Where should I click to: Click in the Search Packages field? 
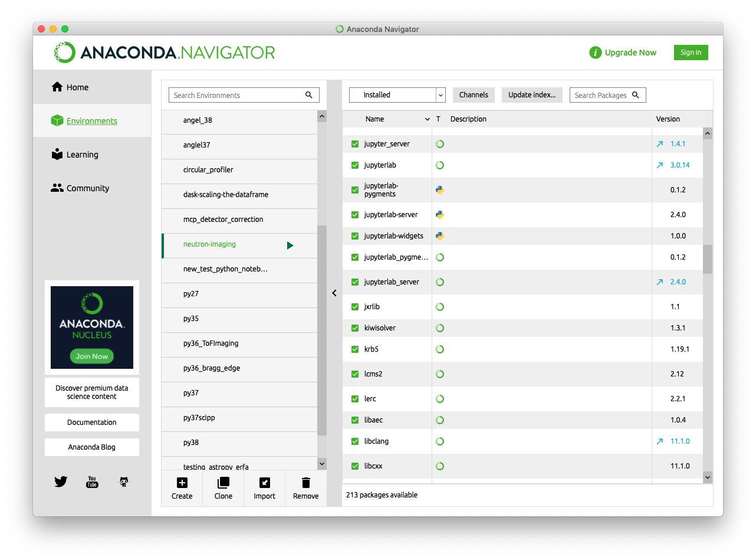click(x=603, y=94)
